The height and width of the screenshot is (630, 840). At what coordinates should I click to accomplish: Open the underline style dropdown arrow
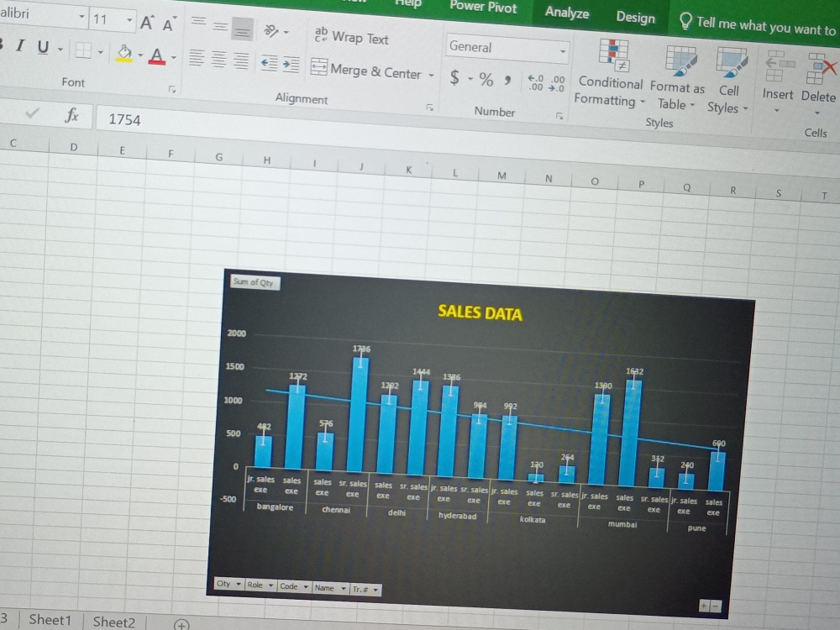coord(60,50)
